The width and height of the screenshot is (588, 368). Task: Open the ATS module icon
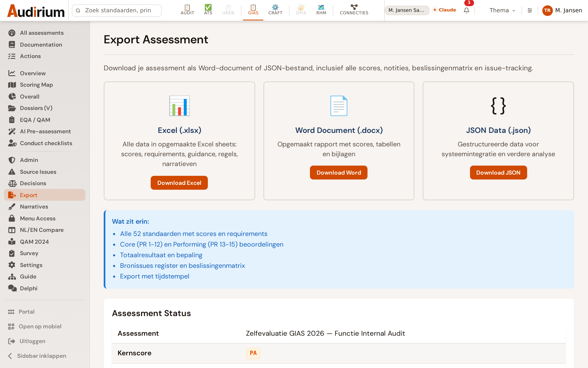click(208, 10)
